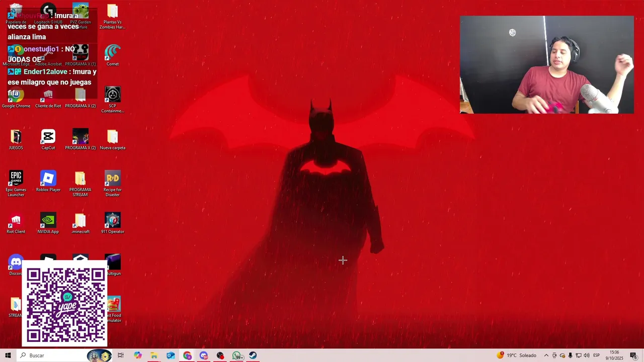Click the ESP input language indicator

(597, 355)
